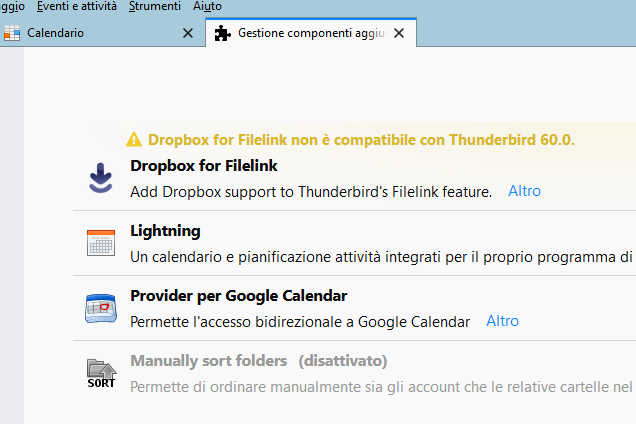Click Altro link for Dropbox for Filelink
636x424 pixels.
524,191
